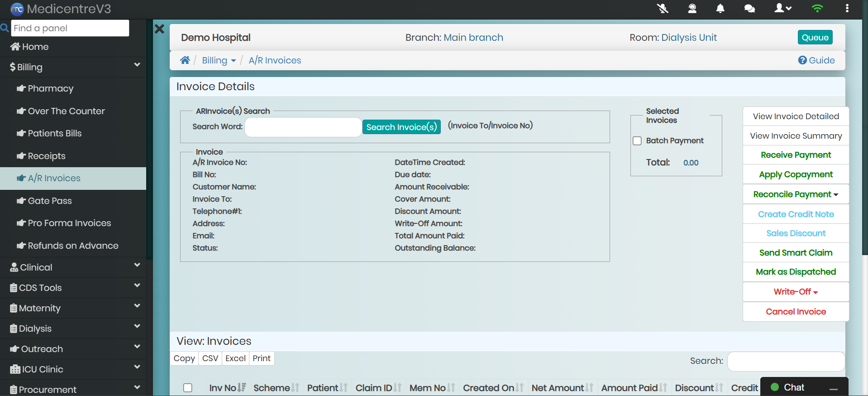Open the Write-Off dropdown menu
This screenshot has height=396, width=868.
[x=795, y=292]
